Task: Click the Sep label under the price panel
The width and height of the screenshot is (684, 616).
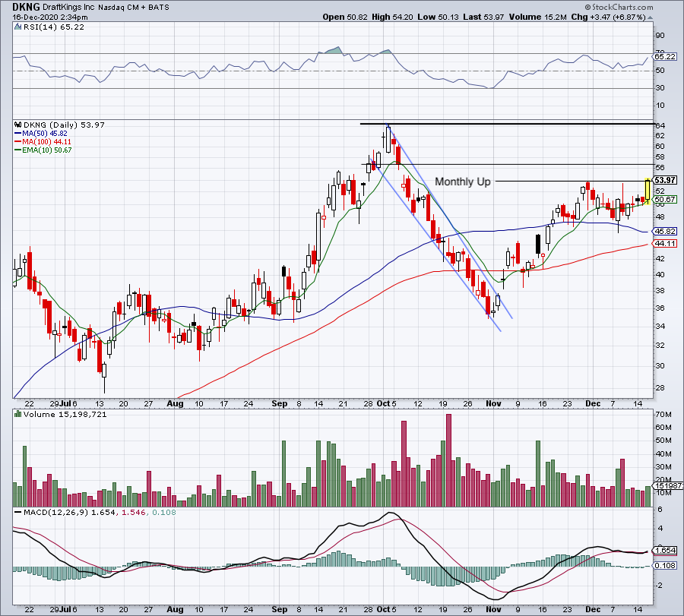Action: tap(279, 403)
